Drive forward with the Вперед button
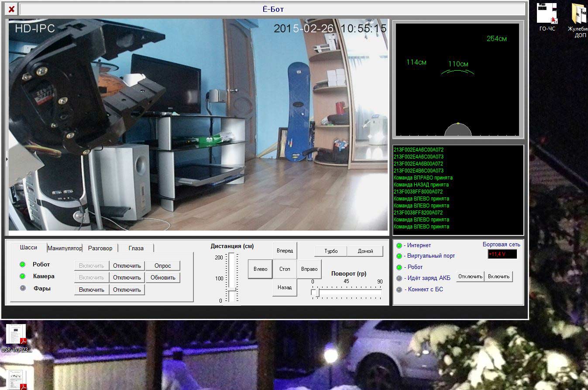588x390 pixels. pyautogui.click(x=285, y=251)
